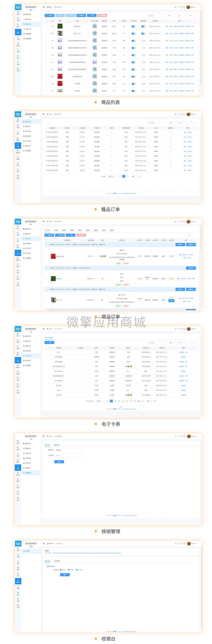Click hamburger menu icon in product list header

[x=44, y=7]
